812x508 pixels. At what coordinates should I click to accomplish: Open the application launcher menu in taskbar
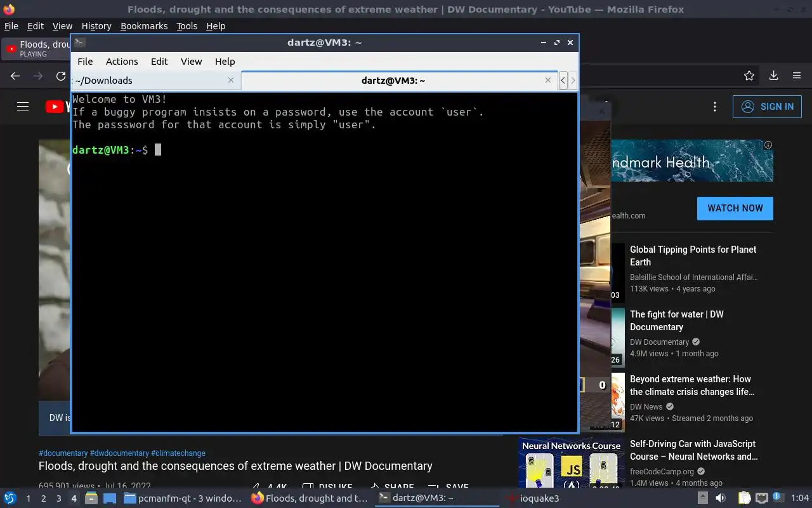pos(10,498)
